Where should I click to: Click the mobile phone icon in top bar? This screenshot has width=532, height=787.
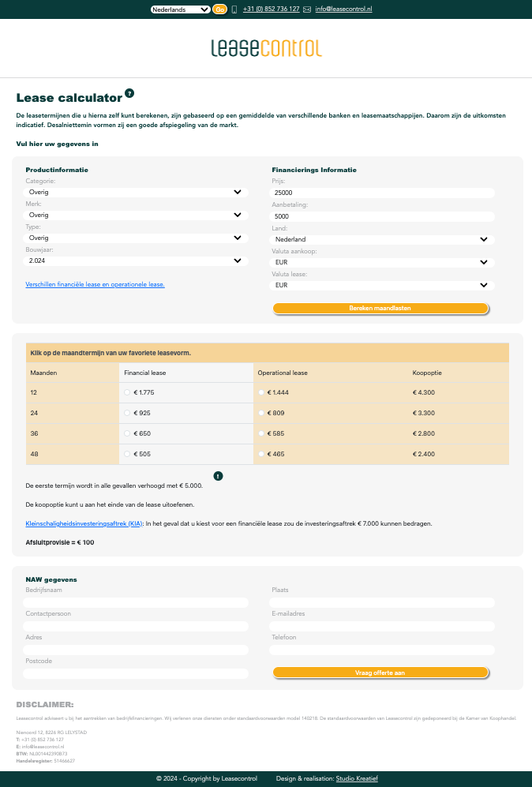pyautogui.click(x=234, y=9)
